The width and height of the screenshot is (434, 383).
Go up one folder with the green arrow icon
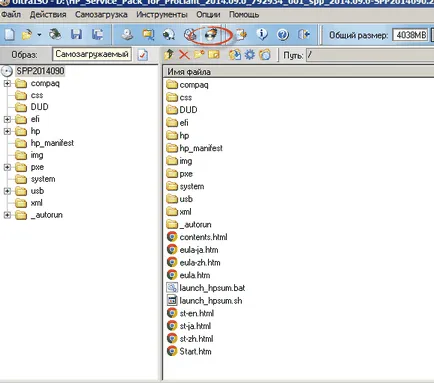169,54
